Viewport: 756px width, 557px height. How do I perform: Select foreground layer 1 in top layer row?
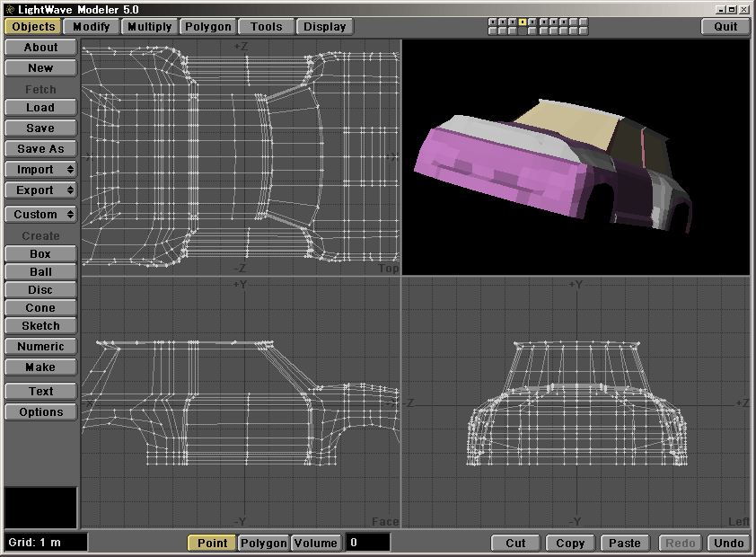492,22
